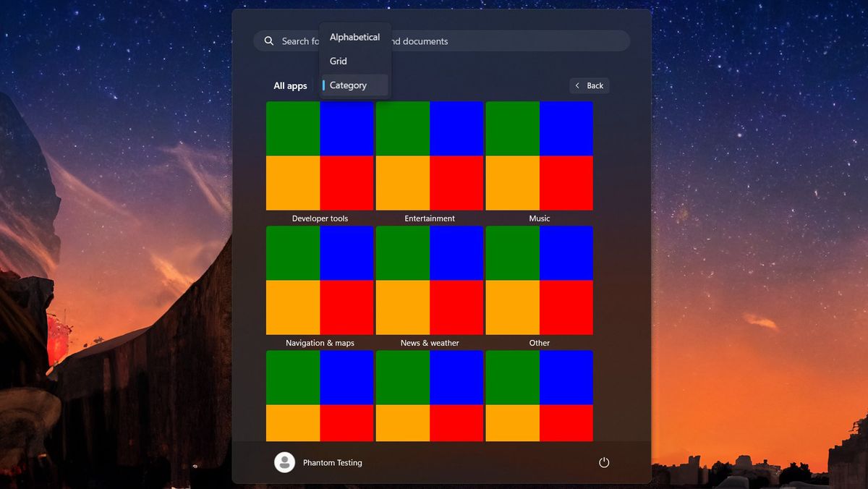Click the Phantom Testing account avatar
Viewport: 868px width, 489px height.
(284, 462)
